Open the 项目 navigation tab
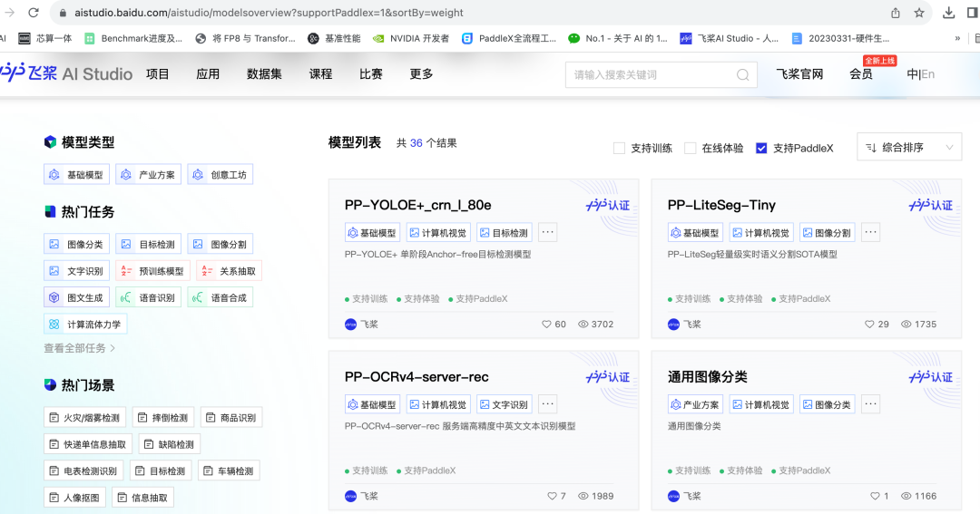The width and height of the screenshot is (980, 514). 158,73
